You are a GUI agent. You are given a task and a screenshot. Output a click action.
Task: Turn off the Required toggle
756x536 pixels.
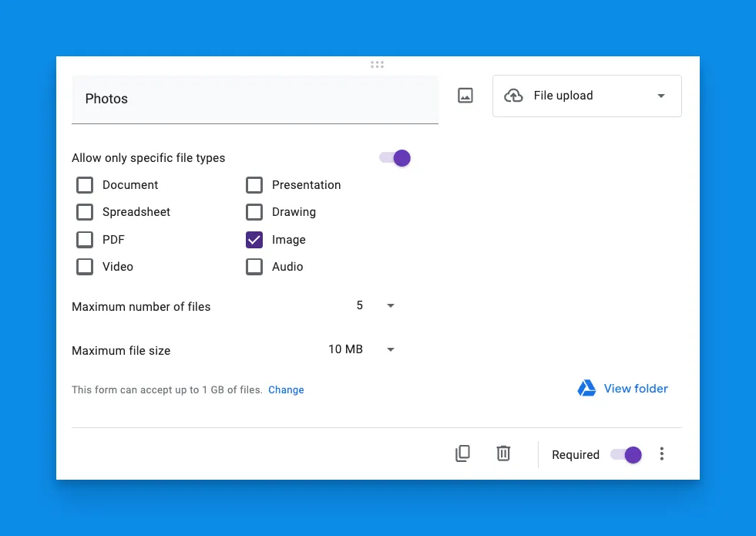pos(626,454)
